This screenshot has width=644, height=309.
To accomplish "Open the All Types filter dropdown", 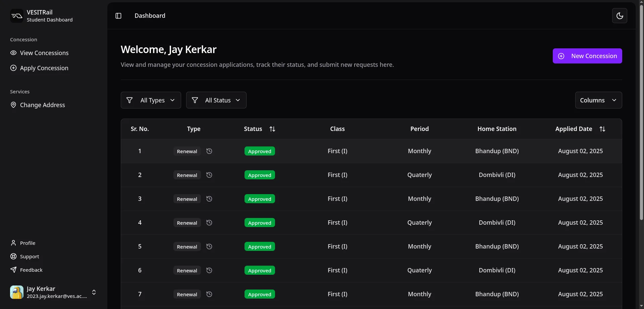I will tap(151, 100).
